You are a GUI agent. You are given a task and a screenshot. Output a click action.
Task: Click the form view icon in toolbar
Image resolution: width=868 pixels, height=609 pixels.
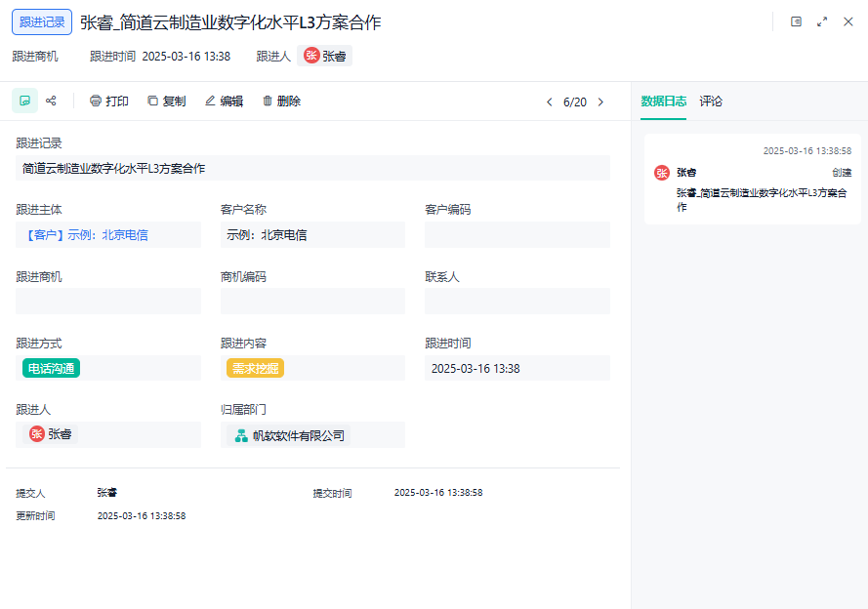(x=25, y=101)
